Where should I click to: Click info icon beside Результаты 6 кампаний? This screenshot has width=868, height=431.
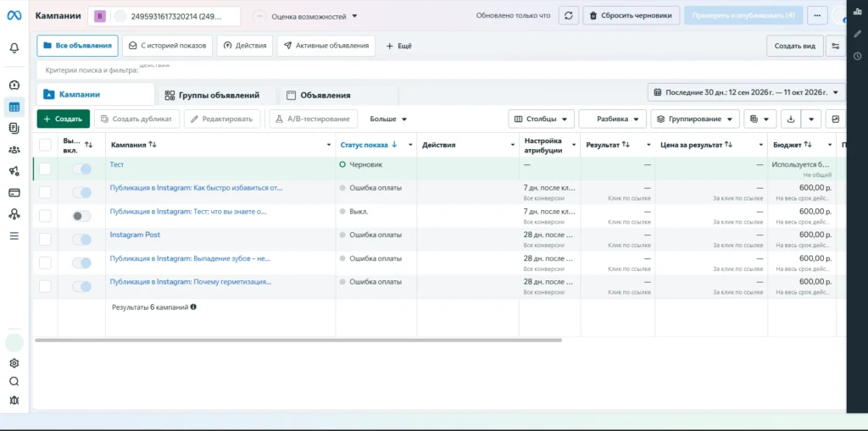point(194,307)
